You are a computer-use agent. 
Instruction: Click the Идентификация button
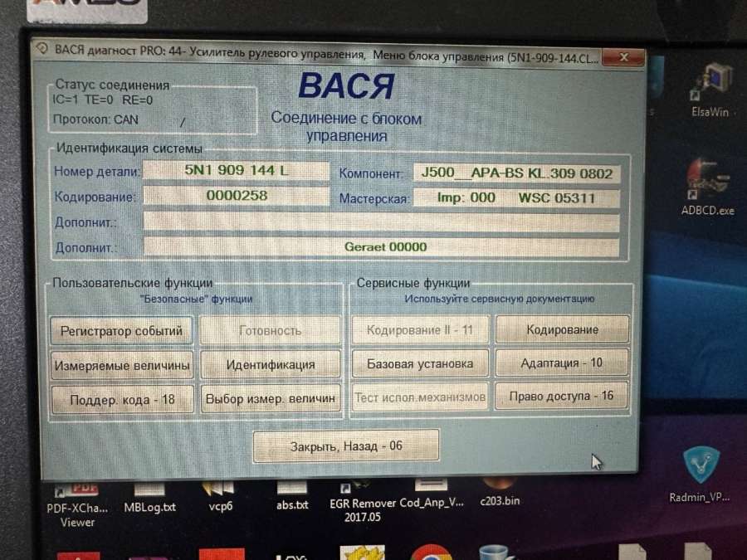270,365
